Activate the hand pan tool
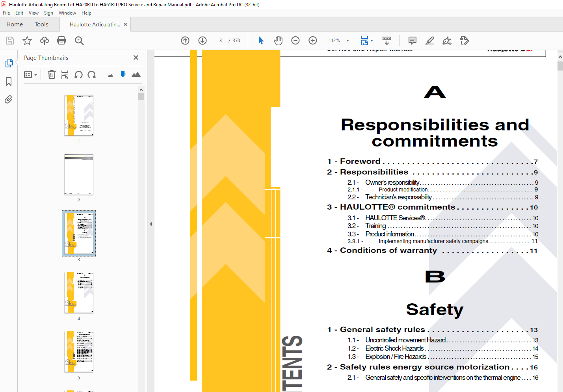Screen dimensions: 563x392 (x=278, y=41)
